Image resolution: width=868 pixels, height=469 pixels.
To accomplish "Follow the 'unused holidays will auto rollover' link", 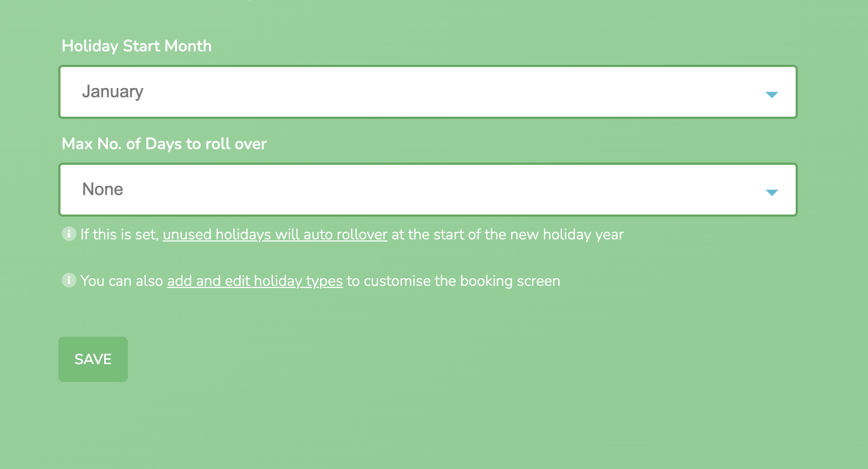I will coord(275,234).
